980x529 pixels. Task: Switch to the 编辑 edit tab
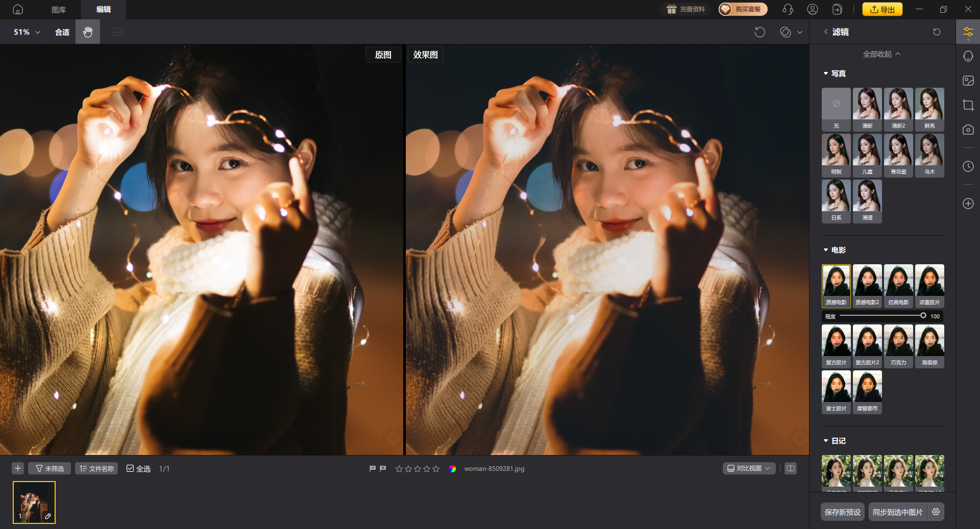pos(104,9)
